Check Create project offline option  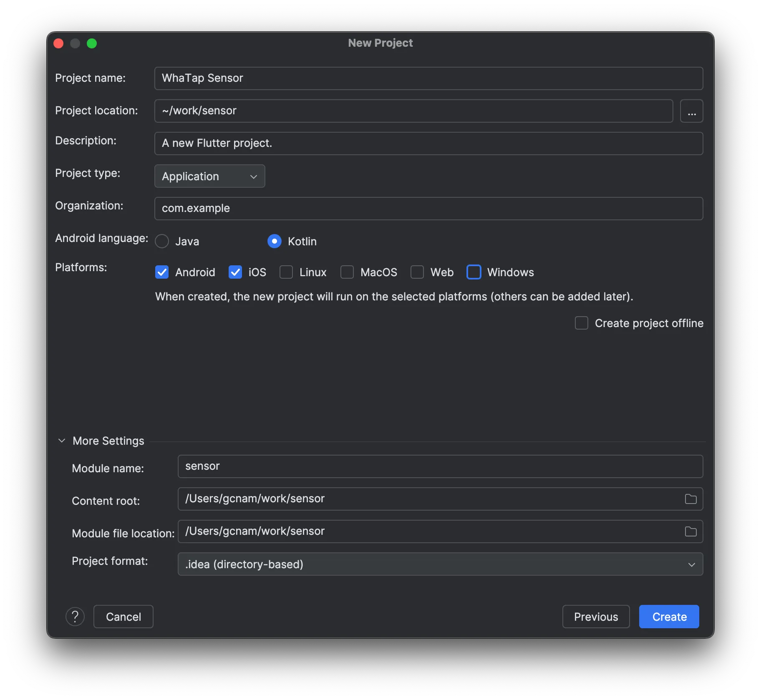point(582,323)
